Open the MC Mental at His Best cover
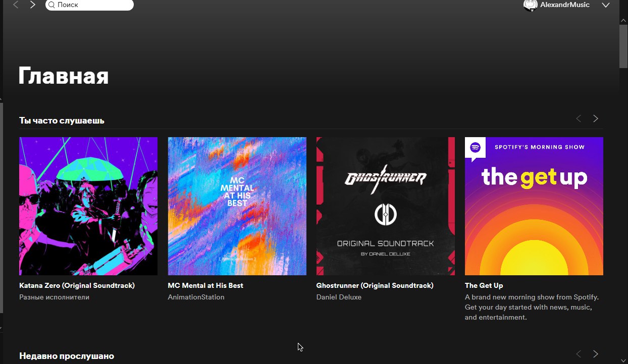Screen dimensions: 628x364 237,206
